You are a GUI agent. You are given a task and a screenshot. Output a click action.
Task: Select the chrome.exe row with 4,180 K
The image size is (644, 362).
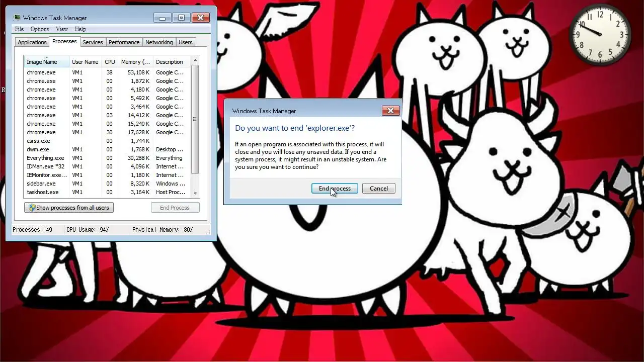(x=108, y=89)
